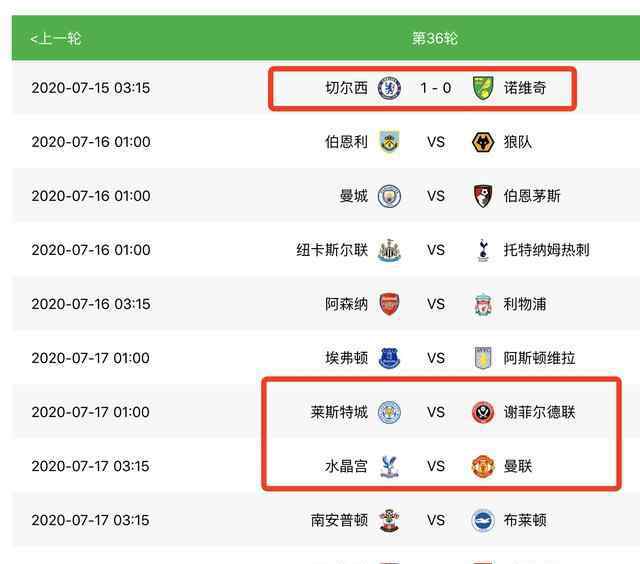This screenshot has height=564, width=640.
Task: Click the Norwich City club crest
Action: tap(483, 88)
